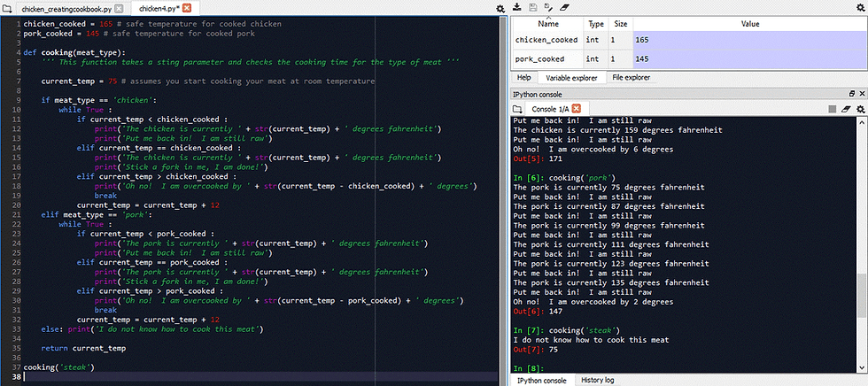Click the value cell showing 145

click(750, 58)
